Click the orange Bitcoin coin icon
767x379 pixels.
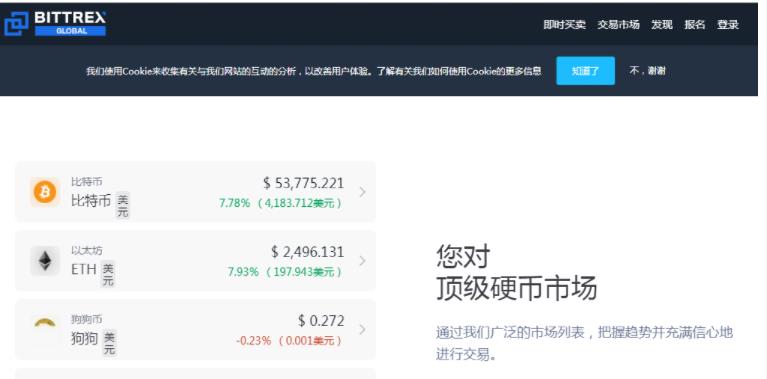point(45,192)
